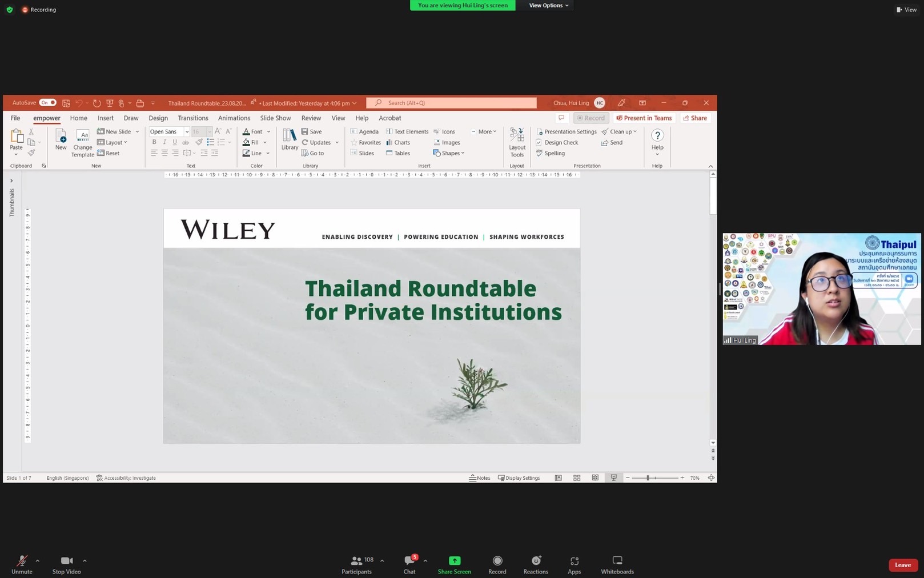Open the Library icon
The width and height of the screenshot is (924, 578).
tap(290, 140)
